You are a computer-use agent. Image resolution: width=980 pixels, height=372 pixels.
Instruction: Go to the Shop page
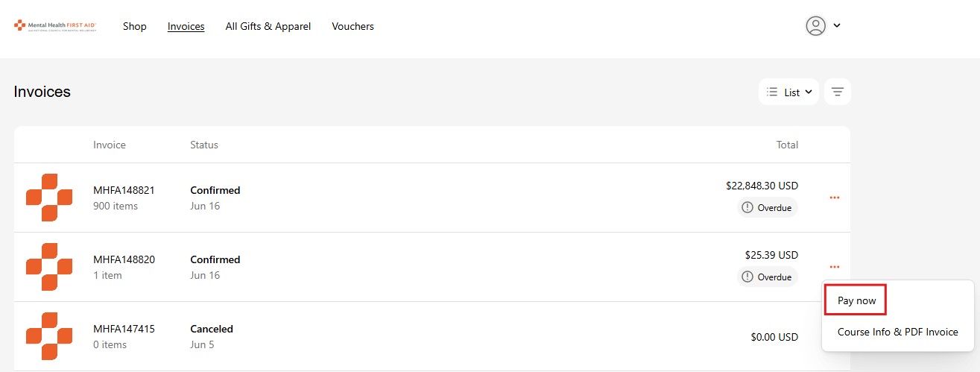click(135, 26)
